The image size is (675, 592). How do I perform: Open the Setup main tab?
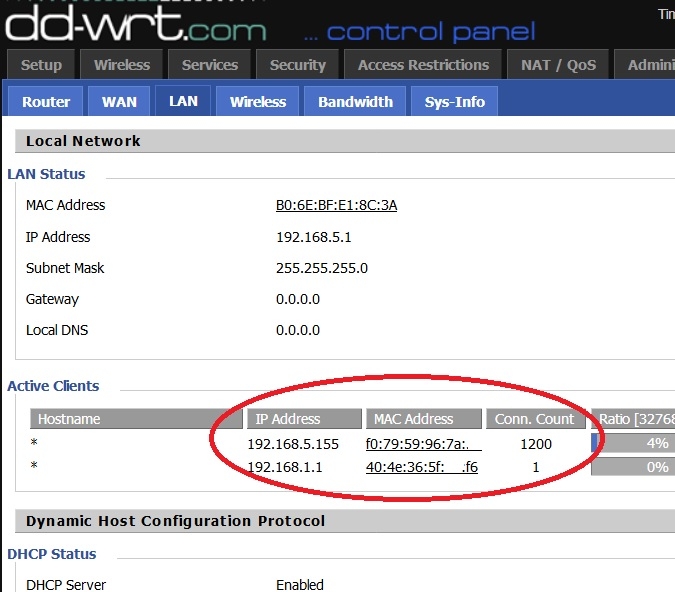coord(41,65)
